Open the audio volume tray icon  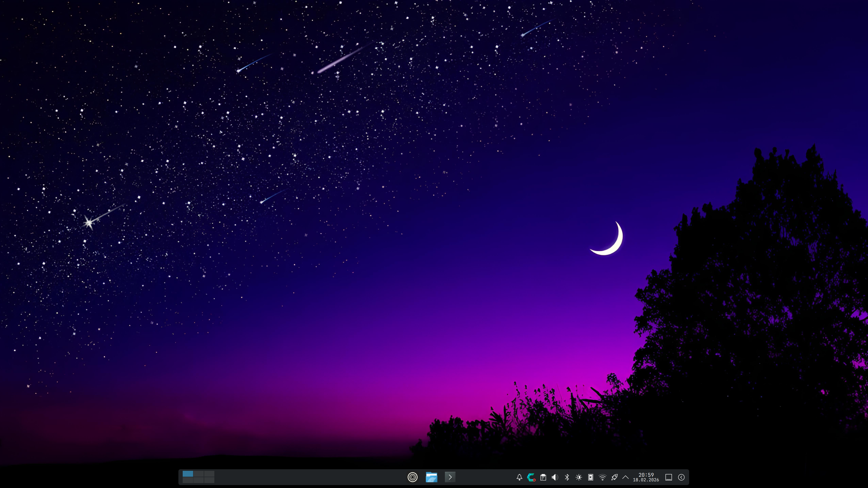tap(555, 477)
